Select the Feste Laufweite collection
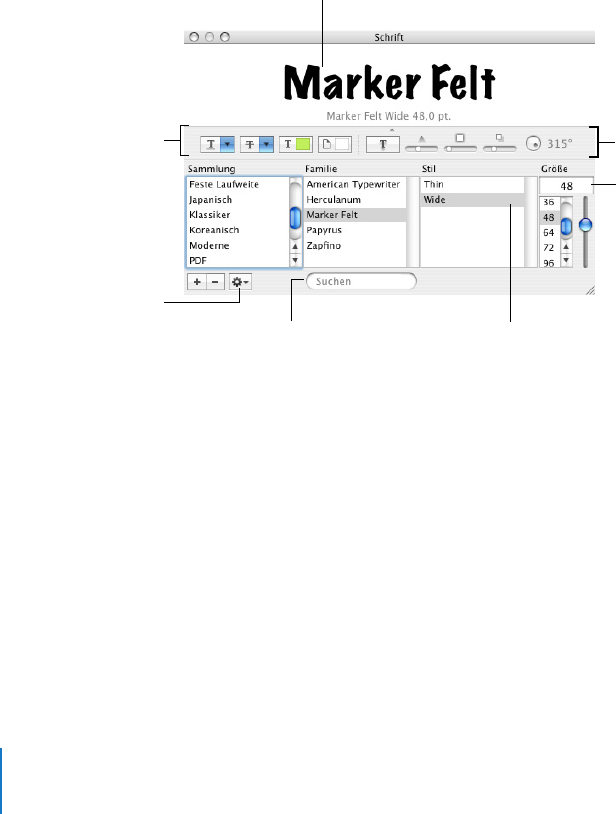 (237, 184)
